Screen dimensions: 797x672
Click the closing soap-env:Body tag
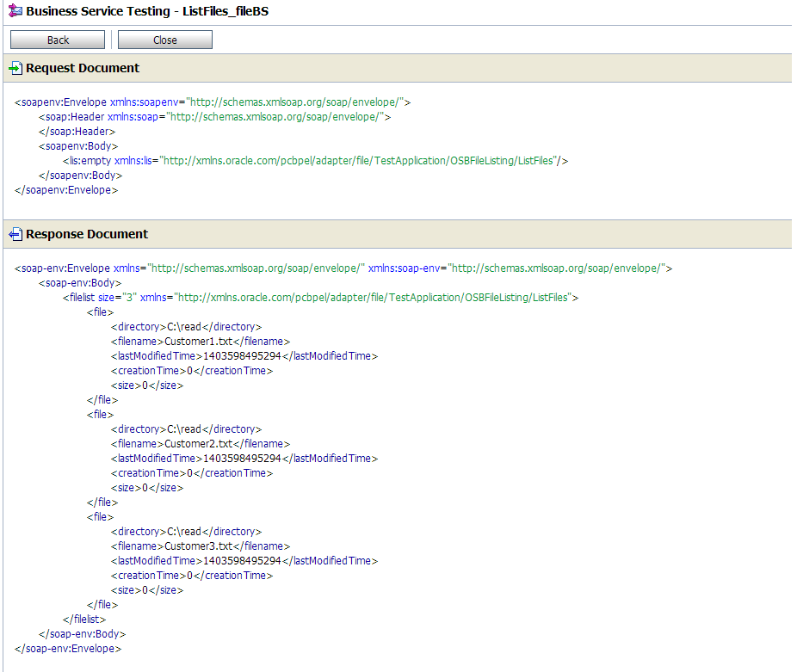click(x=82, y=634)
